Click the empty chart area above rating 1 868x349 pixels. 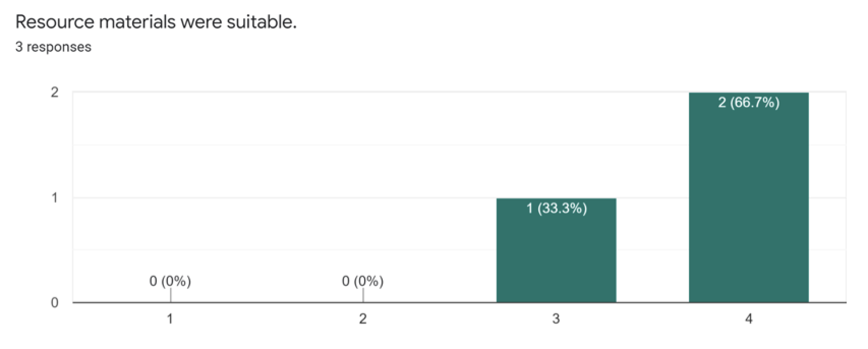pos(170,183)
